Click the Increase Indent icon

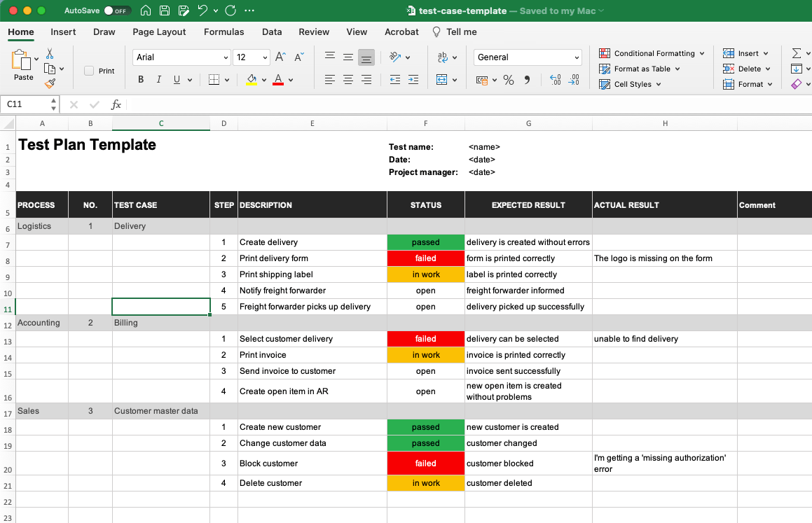pos(413,80)
